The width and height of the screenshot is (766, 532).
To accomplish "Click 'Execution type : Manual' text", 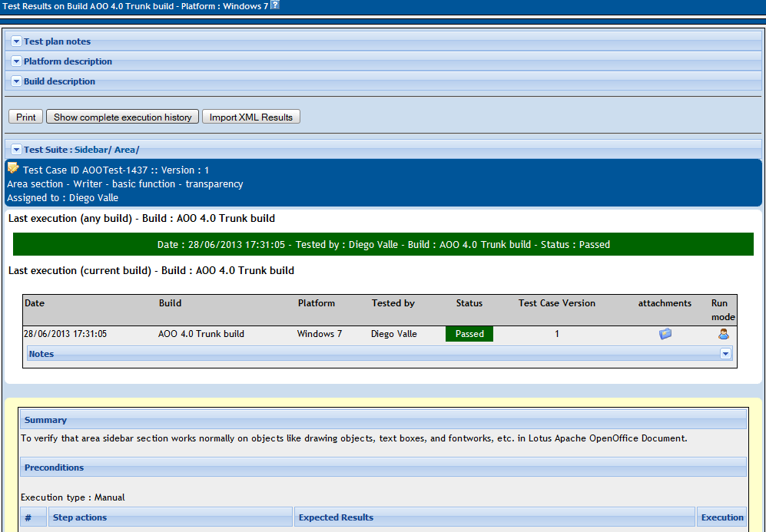I will (73, 497).
